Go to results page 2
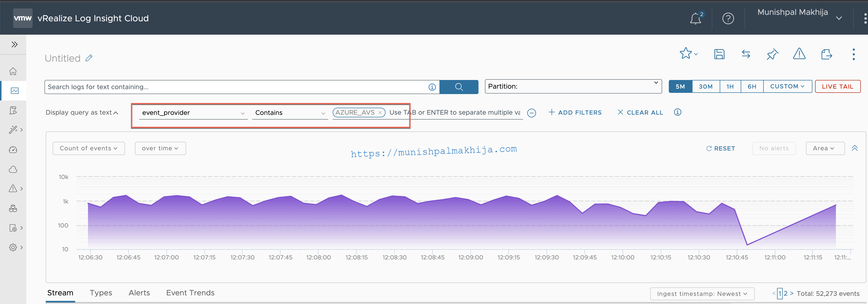 (785, 293)
